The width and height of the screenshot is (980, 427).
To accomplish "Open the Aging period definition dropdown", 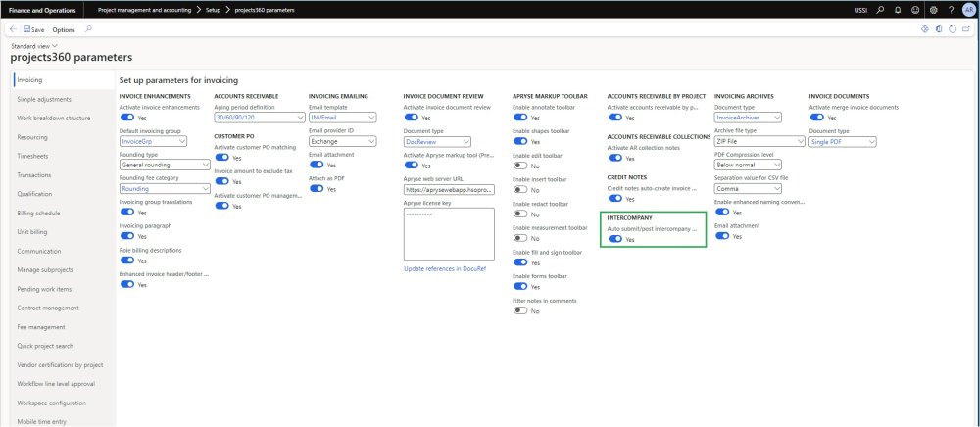I will 259,118.
